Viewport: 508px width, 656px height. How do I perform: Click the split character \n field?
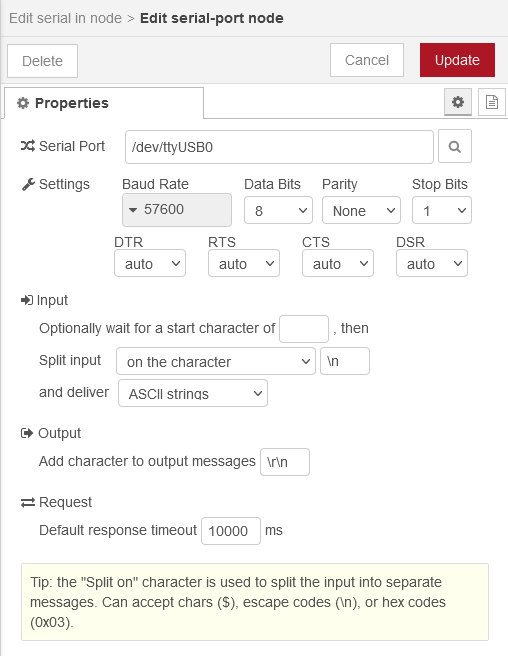(x=345, y=361)
